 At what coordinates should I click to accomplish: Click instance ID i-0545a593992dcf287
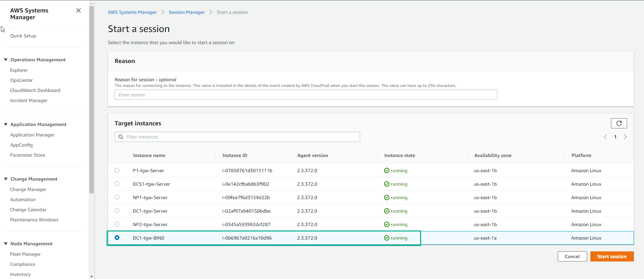point(246,224)
